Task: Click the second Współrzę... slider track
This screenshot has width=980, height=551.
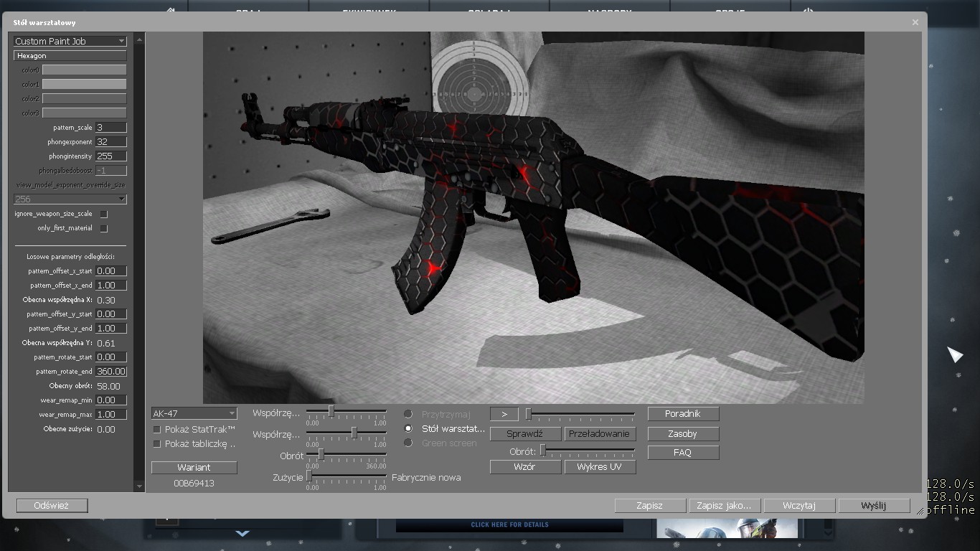Action: (x=347, y=433)
